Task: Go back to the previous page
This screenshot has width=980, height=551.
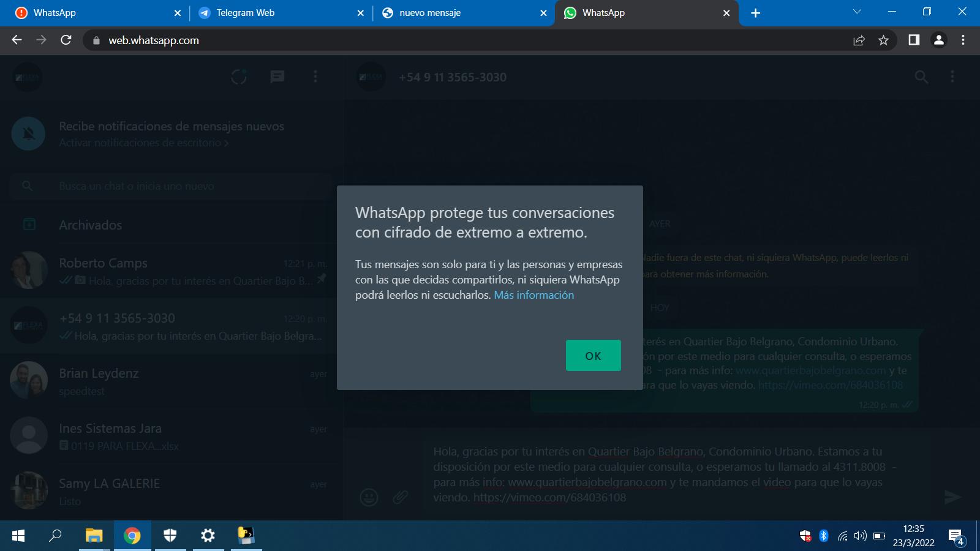Action: pyautogui.click(x=17, y=40)
